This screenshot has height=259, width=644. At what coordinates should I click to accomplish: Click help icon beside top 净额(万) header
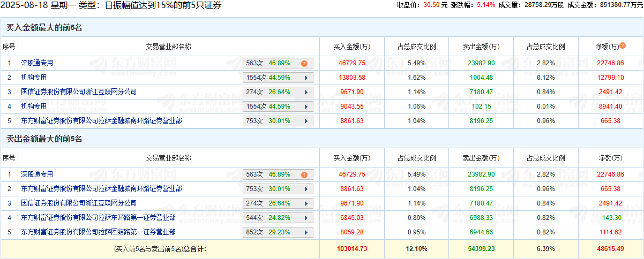tap(623, 45)
